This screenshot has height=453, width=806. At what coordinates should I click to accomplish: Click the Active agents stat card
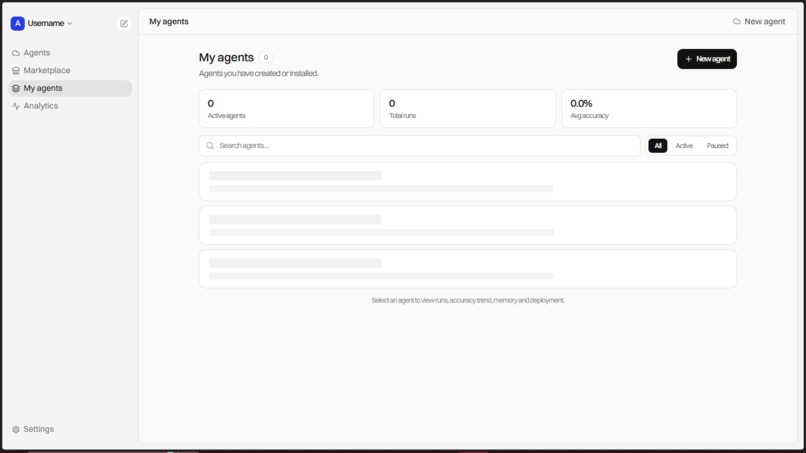click(x=286, y=108)
